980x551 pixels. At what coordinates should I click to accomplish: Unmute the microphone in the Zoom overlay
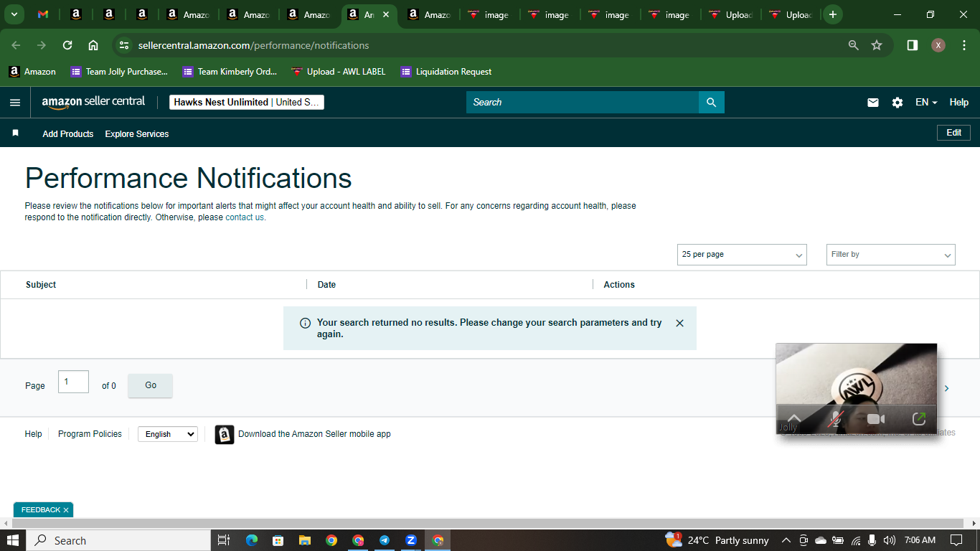(x=834, y=419)
